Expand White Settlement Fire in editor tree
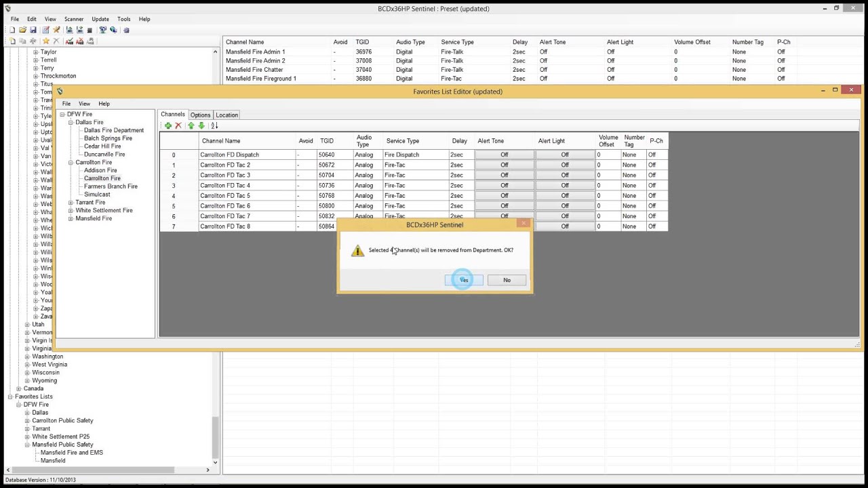 click(71, 211)
